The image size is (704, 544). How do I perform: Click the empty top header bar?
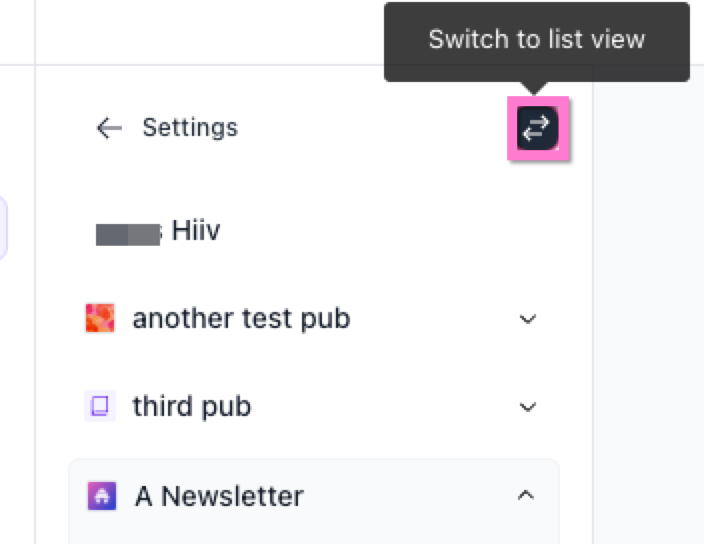point(200,30)
